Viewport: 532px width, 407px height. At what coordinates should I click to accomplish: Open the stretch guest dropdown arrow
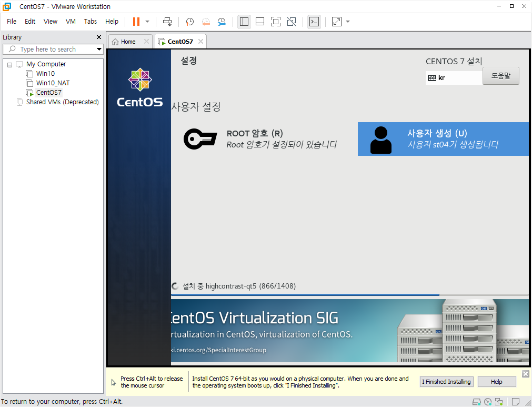[348, 22]
